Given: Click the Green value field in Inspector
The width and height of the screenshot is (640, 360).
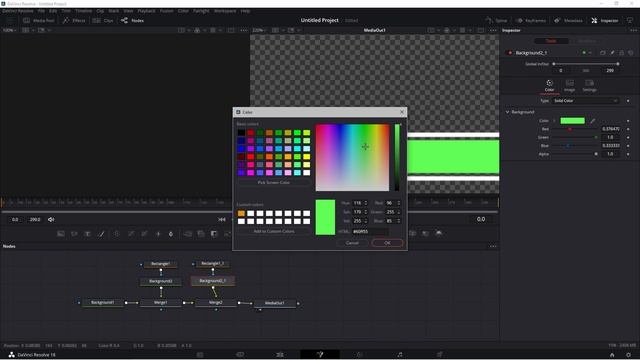Looking at the screenshot, I should click(x=611, y=137).
